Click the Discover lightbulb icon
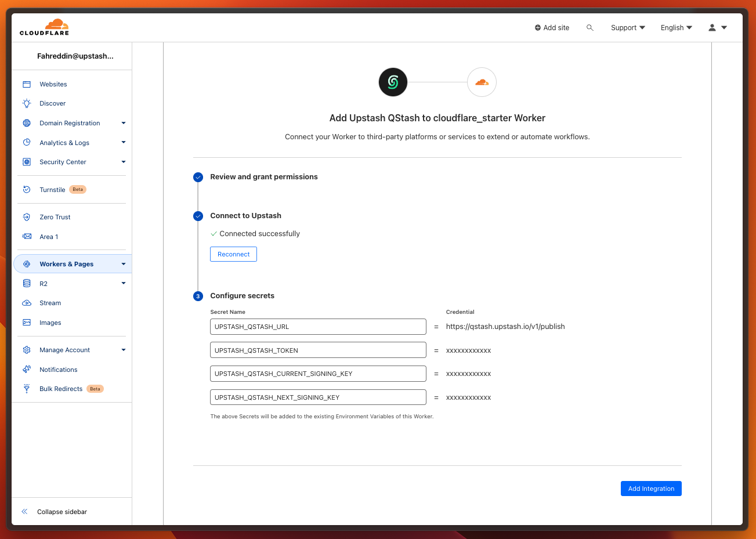The height and width of the screenshot is (539, 756). click(27, 103)
